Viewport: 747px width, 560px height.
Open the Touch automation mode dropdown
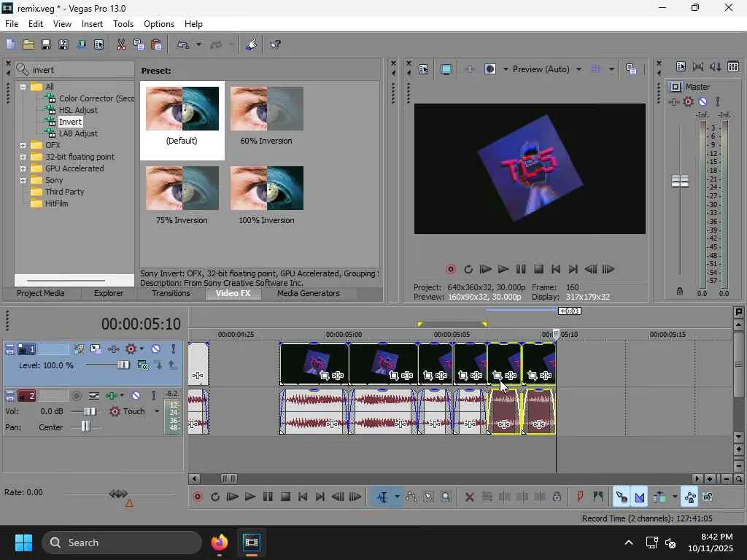pyautogui.click(x=157, y=411)
